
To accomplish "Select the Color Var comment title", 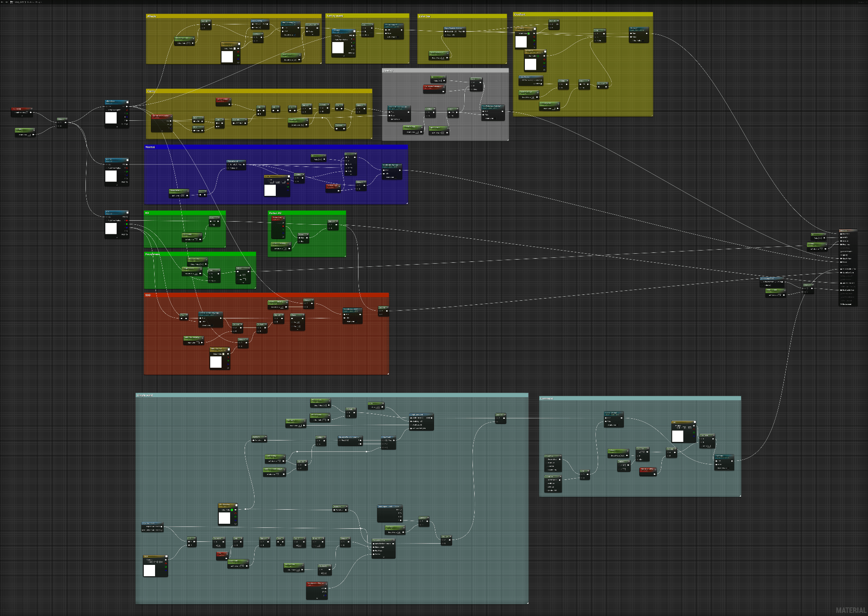I will click(x=425, y=16).
